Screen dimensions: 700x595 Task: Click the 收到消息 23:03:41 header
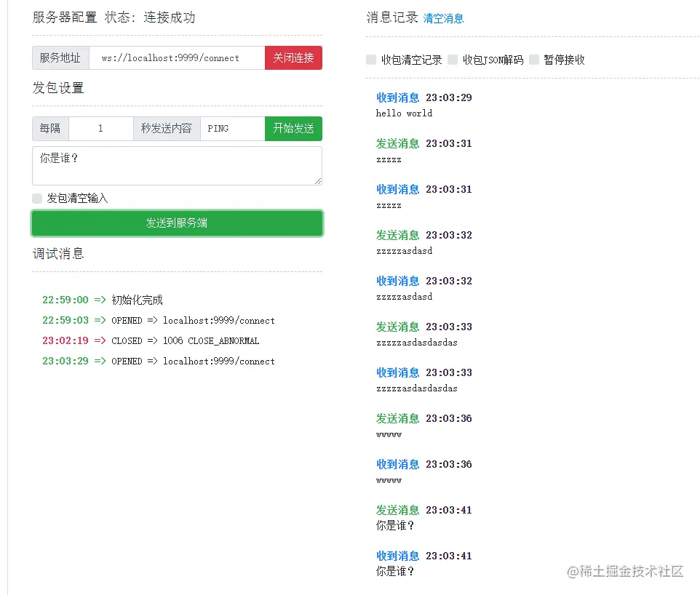[x=423, y=556]
